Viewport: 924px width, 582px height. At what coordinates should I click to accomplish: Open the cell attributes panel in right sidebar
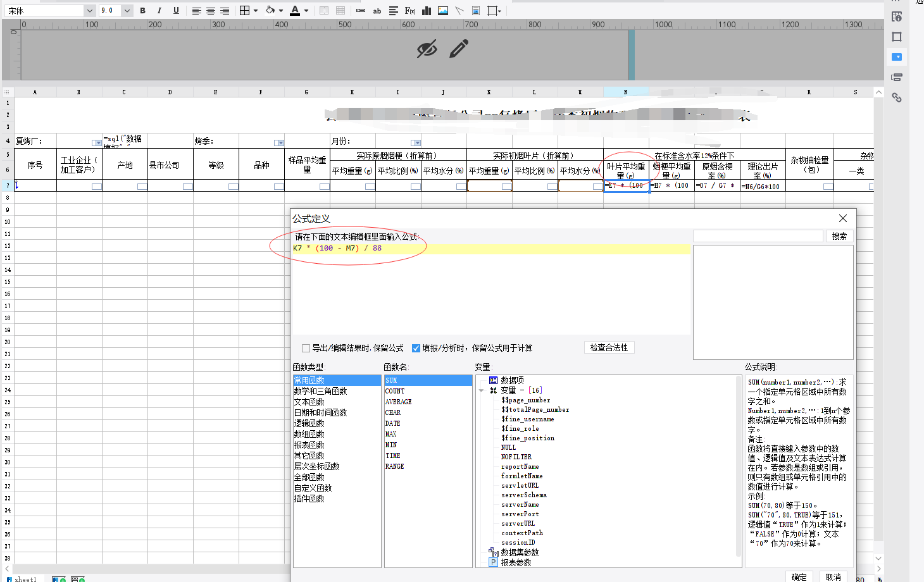(x=897, y=16)
